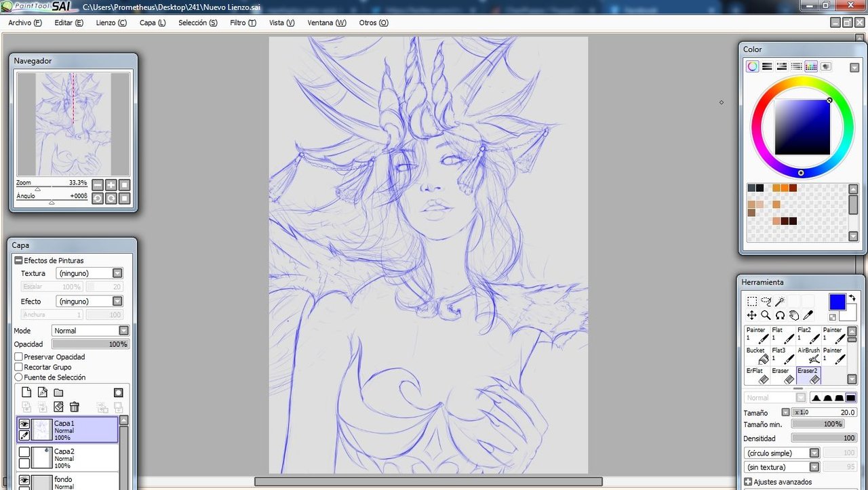Select the Eraser2 brush
Image resolution: width=868 pixels, height=490 pixels.
[808, 375]
